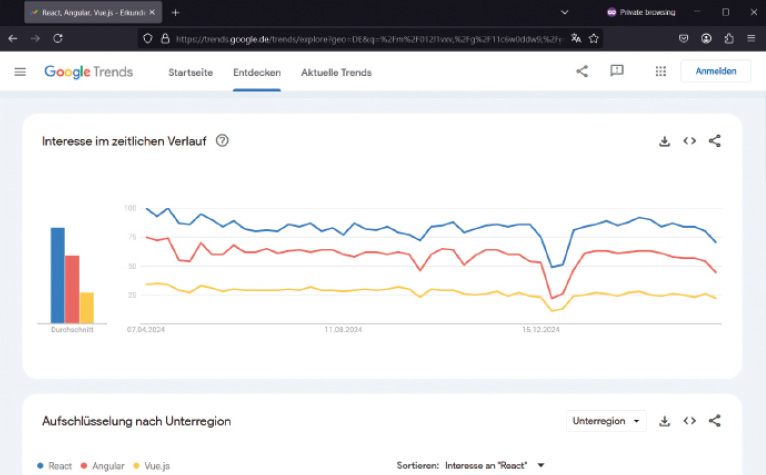
Task: Select the React, Angular, Vue.js browser tab
Action: (x=93, y=13)
